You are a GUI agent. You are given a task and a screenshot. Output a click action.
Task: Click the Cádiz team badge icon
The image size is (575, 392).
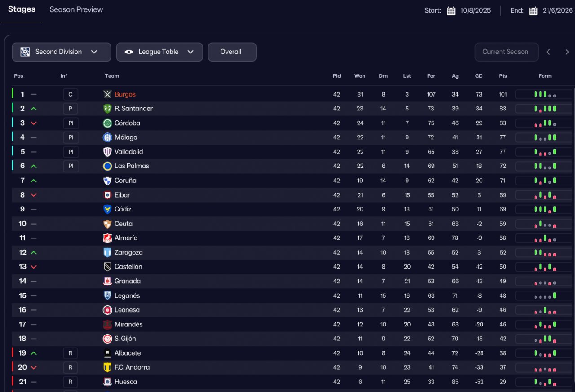point(107,209)
